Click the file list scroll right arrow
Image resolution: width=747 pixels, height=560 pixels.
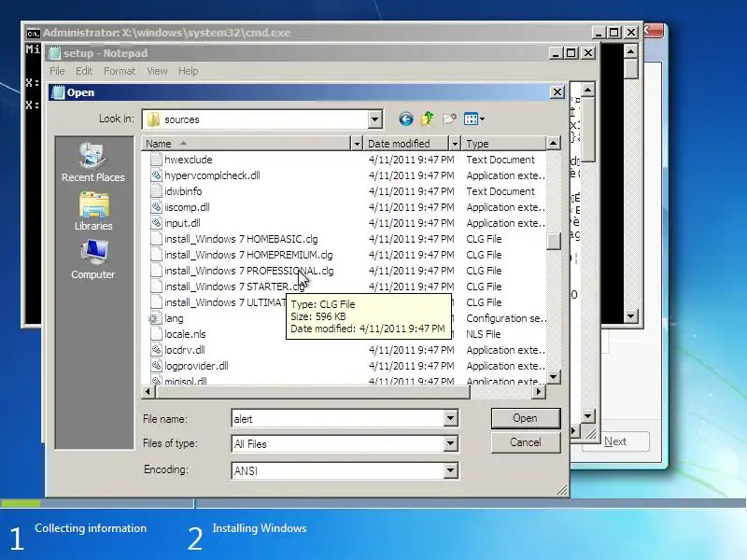point(539,391)
